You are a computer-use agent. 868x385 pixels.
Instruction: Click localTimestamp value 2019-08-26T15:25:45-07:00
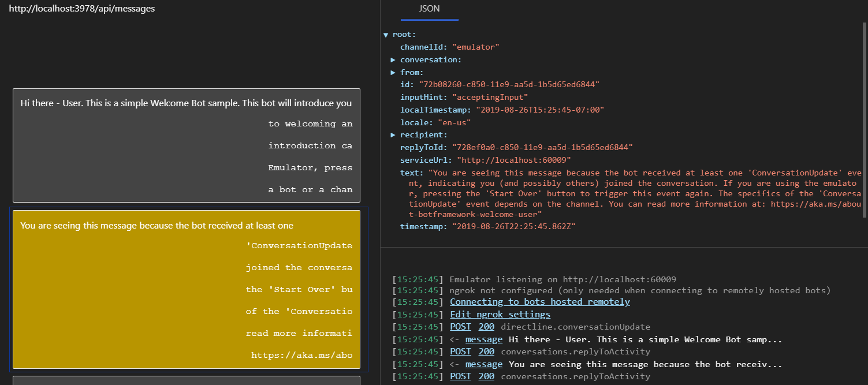coord(540,110)
